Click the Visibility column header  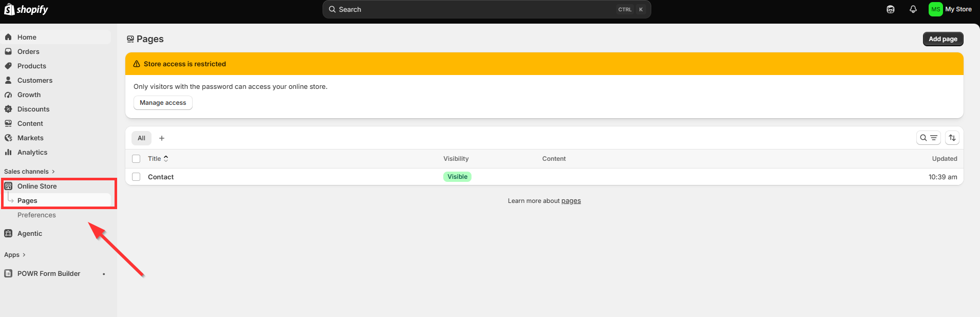456,159
